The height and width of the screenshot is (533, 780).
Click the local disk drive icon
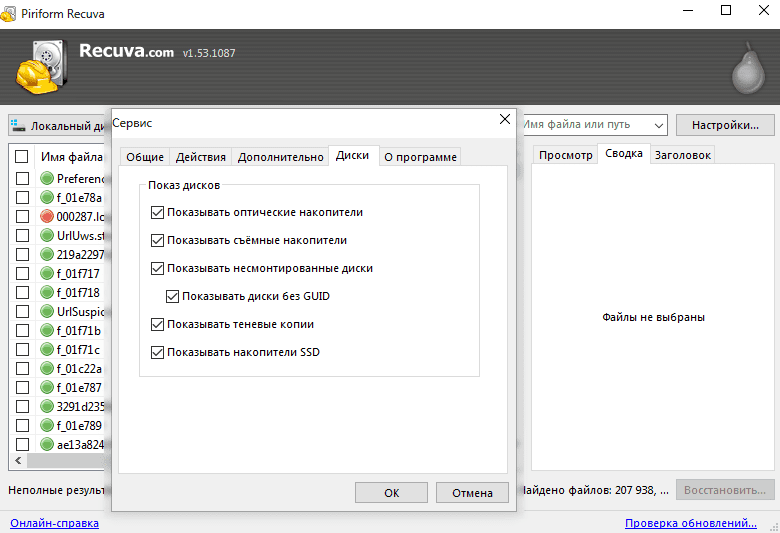coord(18,125)
